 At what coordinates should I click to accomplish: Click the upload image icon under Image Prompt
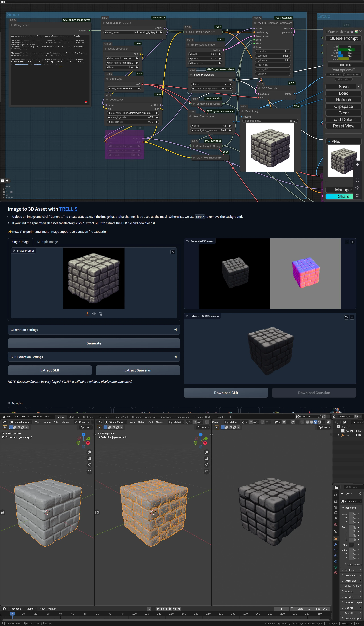point(87,314)
